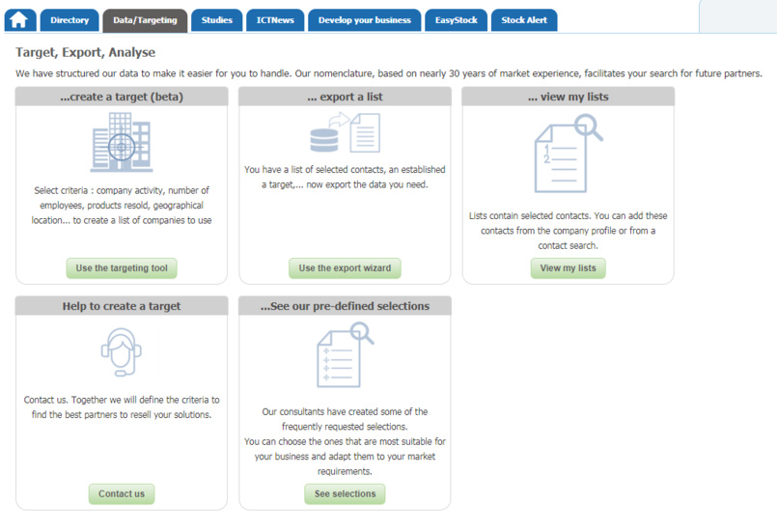Click the building target icon
Screen dimensions: 777x532
122,142
